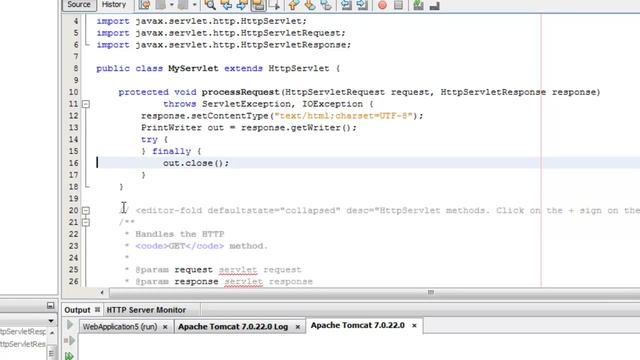Click Shift Line Right icon

click(362, 5)
